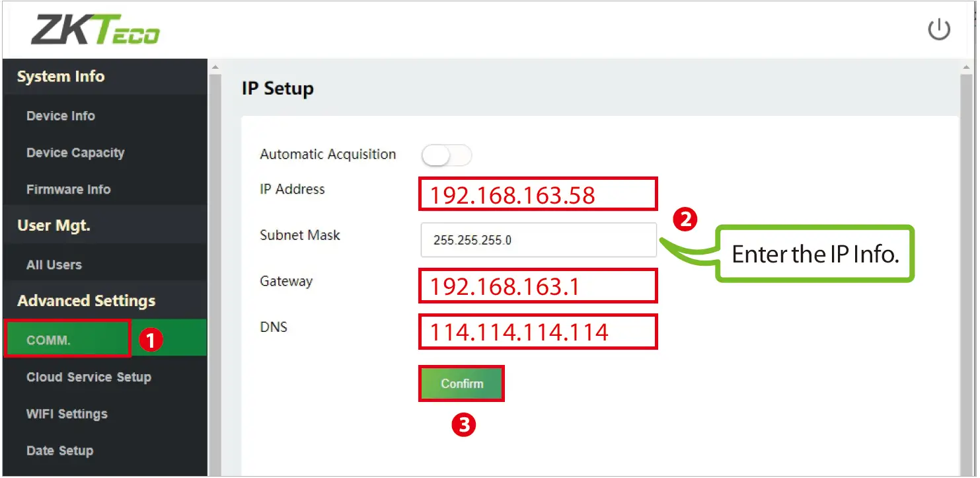This screenshot has height=478, width=980.
Task: Open Device Info in the sidebar
Action: (61, 116)
